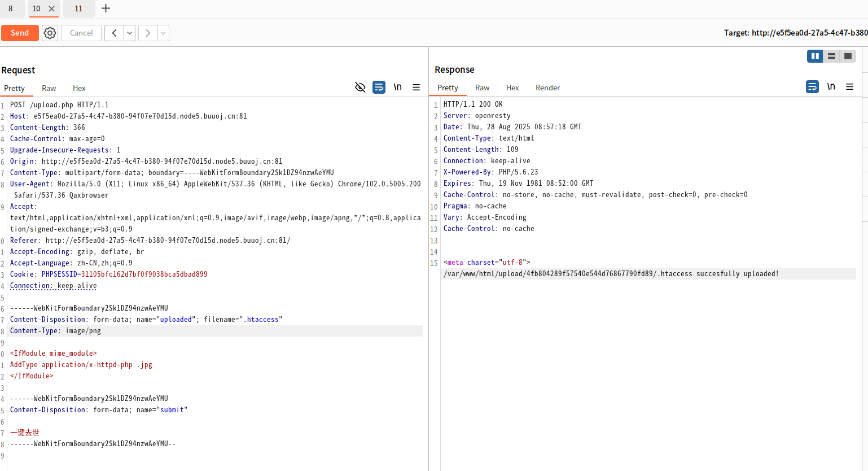Open Response pane options menu
Image resolution: width=868 pixels, height=471 pixels.
pyautogui.click(x=850, y=87)
